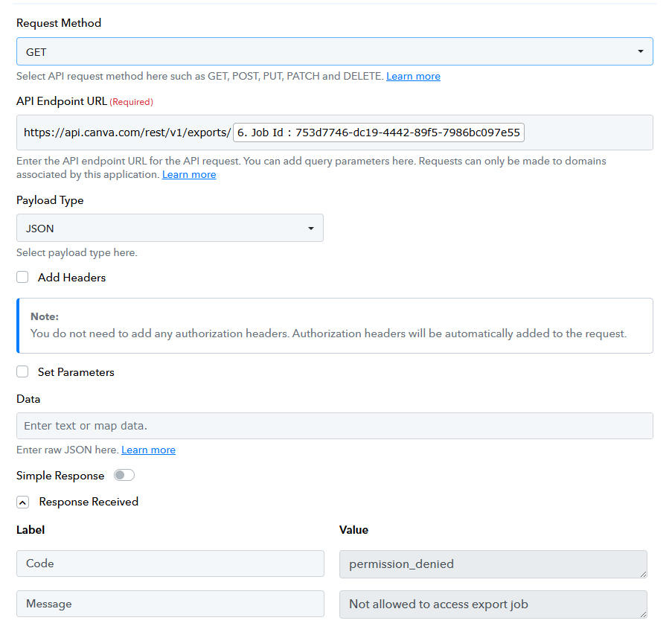The image size is (672, 635).
Task: Click the Code label field
Action: [x=170, y=564]
